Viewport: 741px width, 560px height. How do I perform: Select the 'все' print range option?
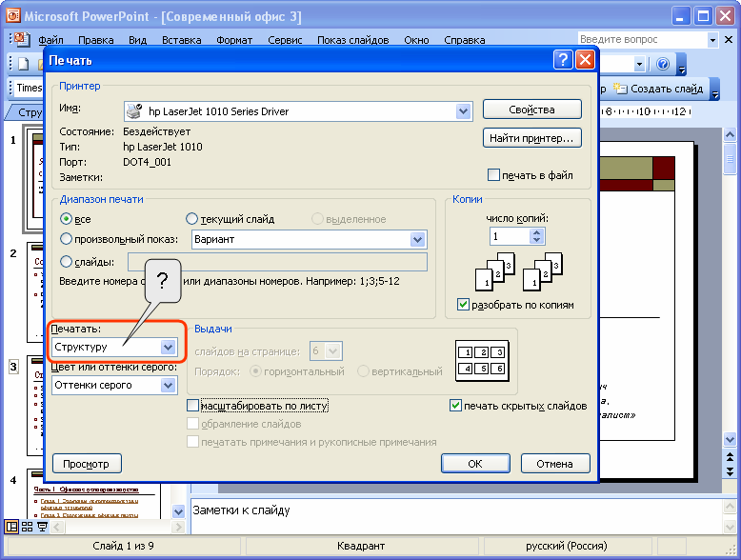66,219
